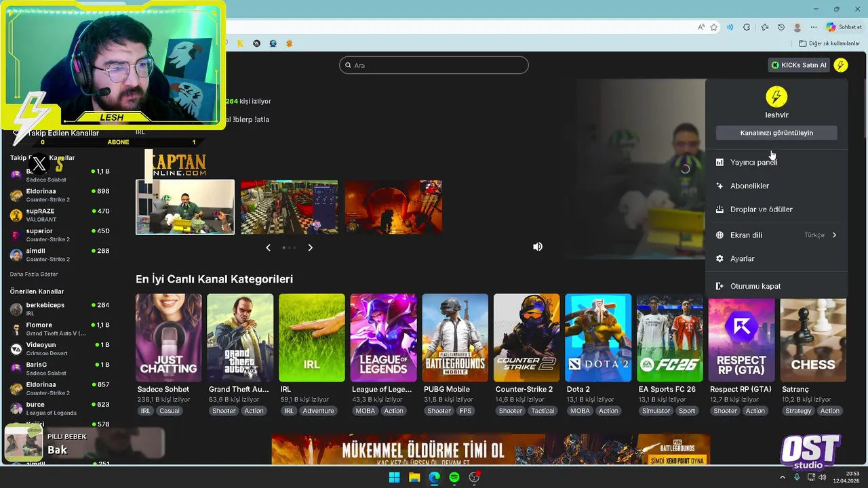Open browser three-dot settings menu

(x=814, y=27)
